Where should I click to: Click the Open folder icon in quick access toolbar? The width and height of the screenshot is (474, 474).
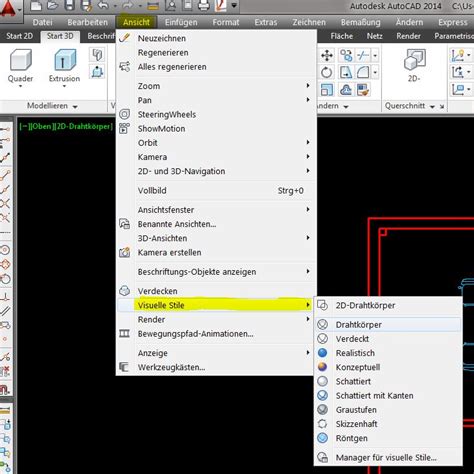point(53,6)
